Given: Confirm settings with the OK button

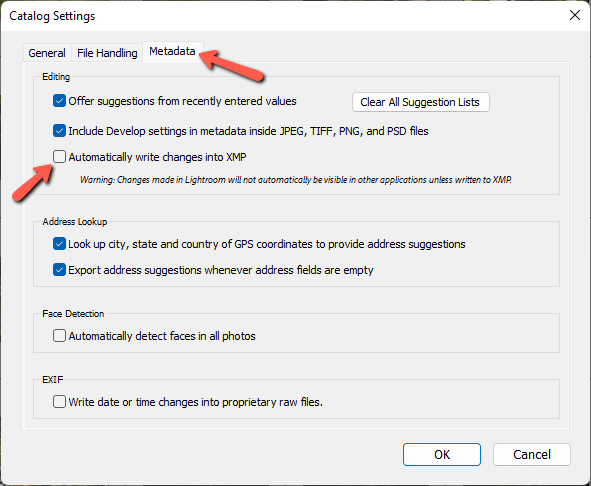Looking at the screenshot, I should [x=442, y=454].
